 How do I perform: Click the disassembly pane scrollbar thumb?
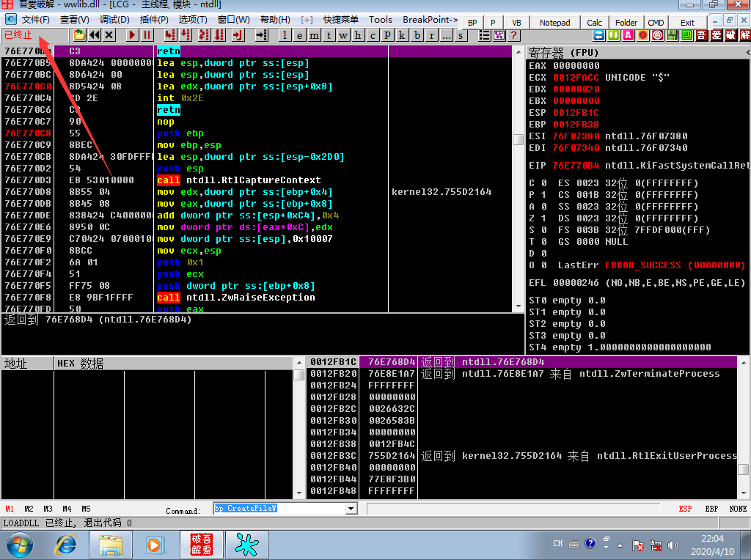coord(519,139)
